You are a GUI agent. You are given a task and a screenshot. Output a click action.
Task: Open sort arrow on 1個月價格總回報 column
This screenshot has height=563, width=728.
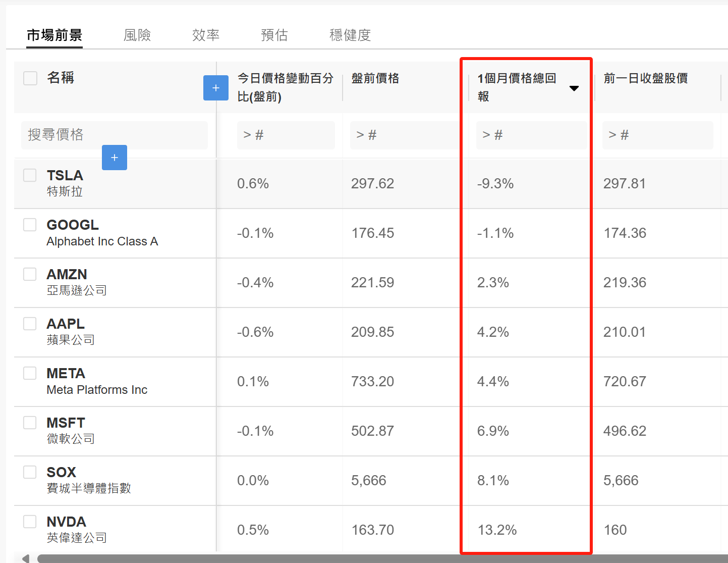(574, 88)
